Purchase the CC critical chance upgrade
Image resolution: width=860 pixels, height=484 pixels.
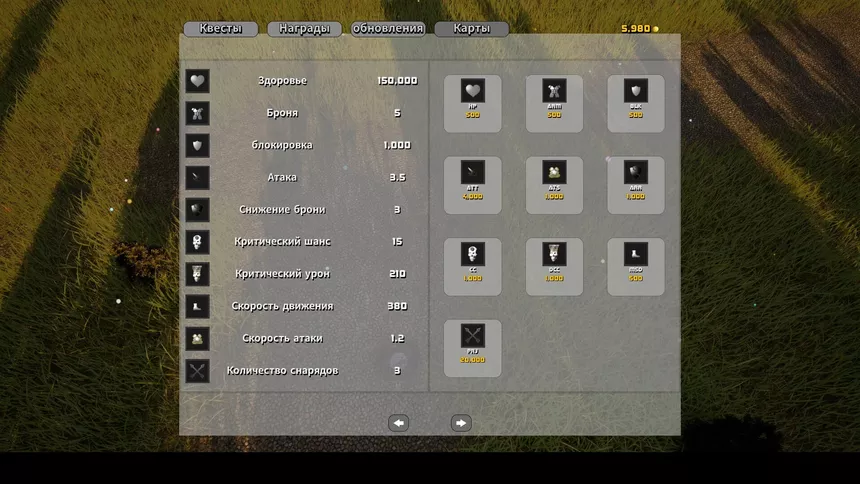click(472, 267)
